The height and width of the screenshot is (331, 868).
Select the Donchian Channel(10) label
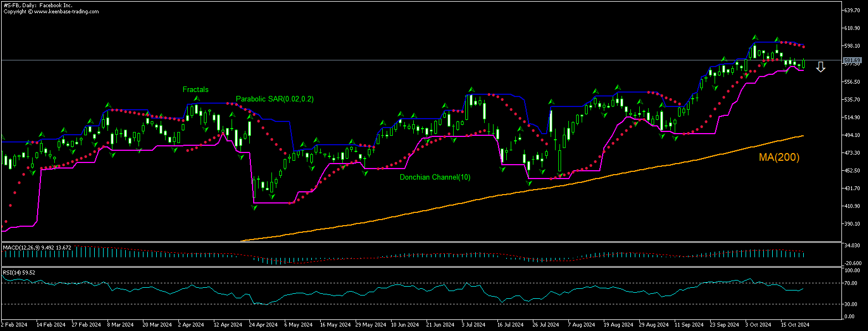point(435,177)
